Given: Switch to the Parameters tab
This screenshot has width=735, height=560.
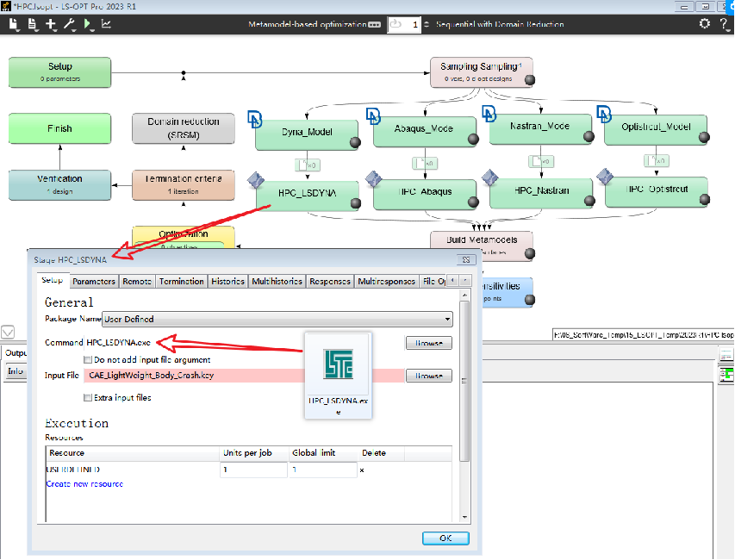Looking at the screenshot, I should point(94,282).
